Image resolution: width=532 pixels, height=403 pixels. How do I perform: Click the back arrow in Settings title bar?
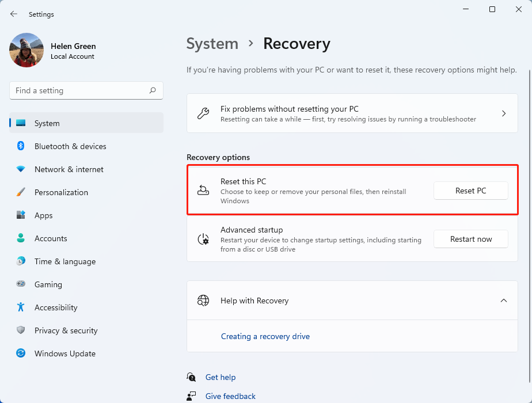(14, 14)
